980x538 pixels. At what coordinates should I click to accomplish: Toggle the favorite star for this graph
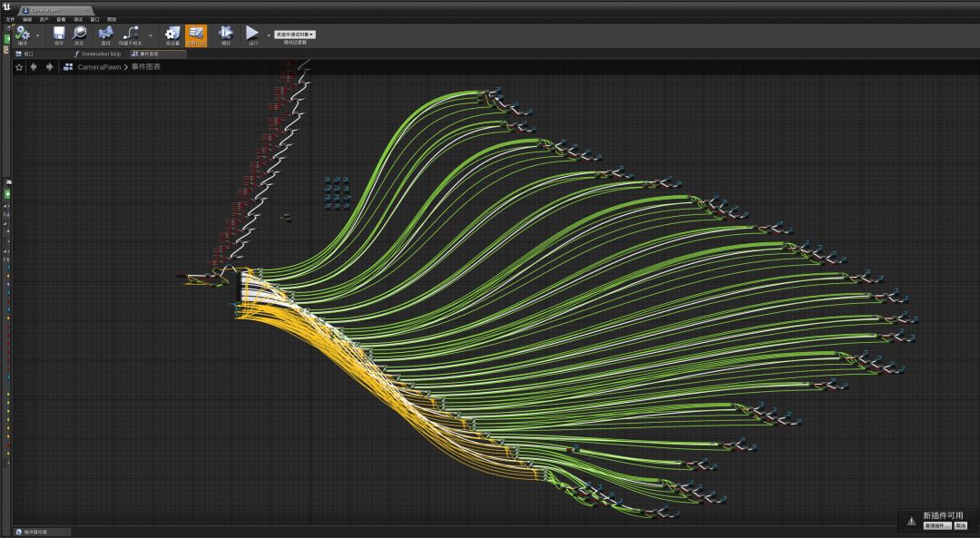click(19, 66)
